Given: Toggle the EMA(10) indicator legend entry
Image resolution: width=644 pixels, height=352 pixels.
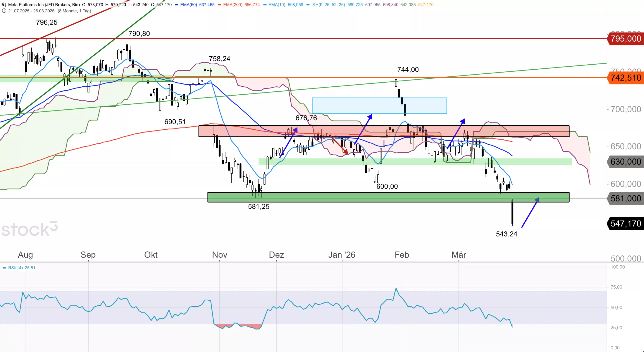Looking at the screenshot, I should (x=277, y=5).
